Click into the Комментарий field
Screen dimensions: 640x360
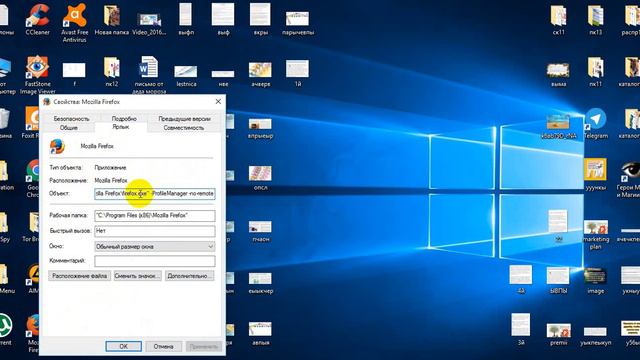(x=155, y=261)
